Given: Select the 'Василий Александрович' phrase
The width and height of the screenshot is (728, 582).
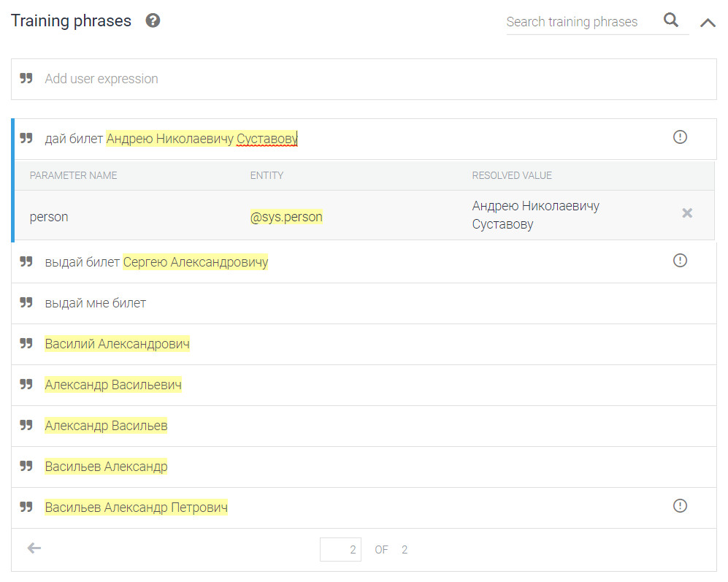Looking at the screenshot, I should click(x=117, y=344).
